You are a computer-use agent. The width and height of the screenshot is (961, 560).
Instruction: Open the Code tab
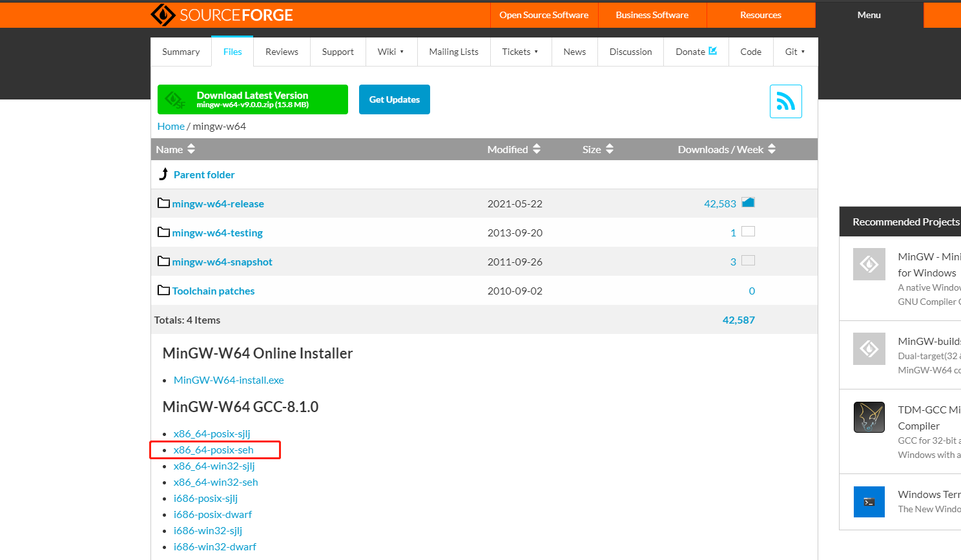click(x=750, y=52)
